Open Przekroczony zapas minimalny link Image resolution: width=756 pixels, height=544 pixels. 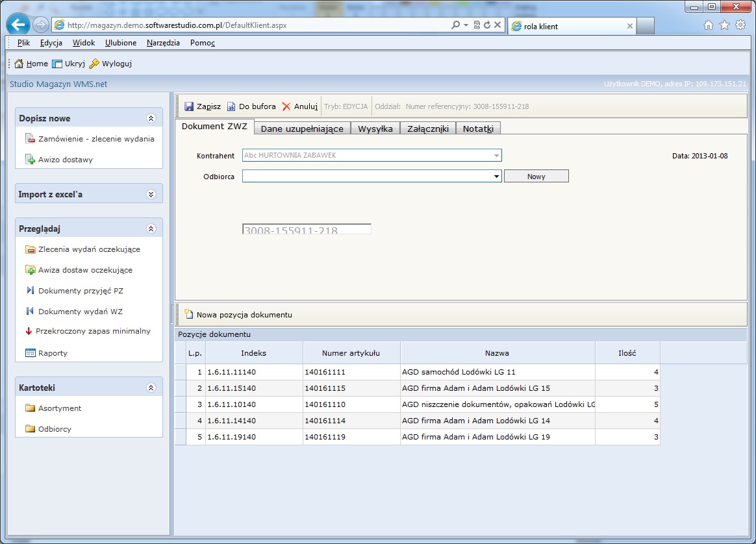pyautogui.click(x=93, y=331)
